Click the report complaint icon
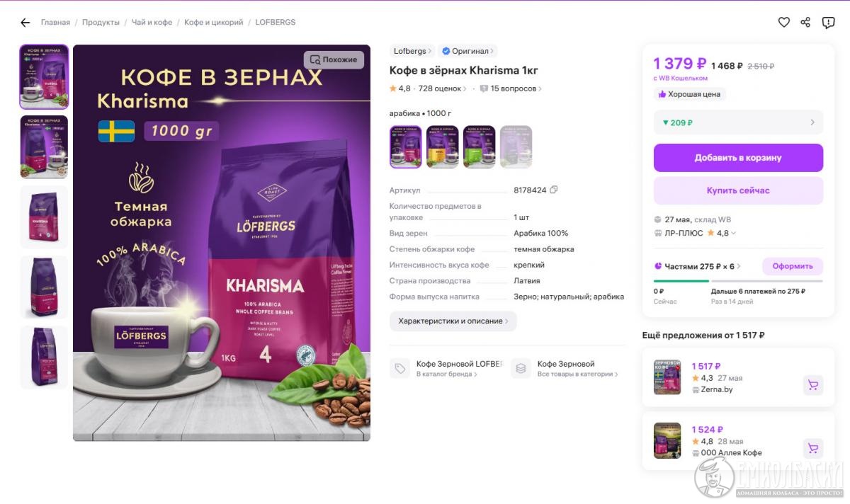The image size is (850, 504). coord(828,23)
